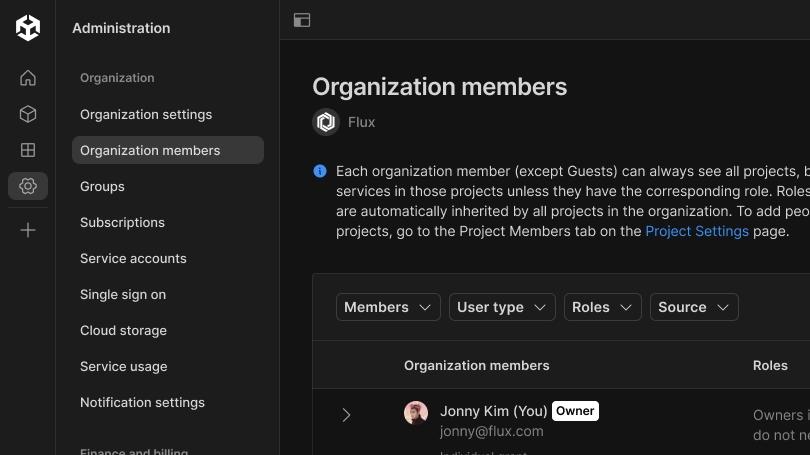Open Notification settings
The width and height of the screenshot is (810, 455).
coord(142,402)
